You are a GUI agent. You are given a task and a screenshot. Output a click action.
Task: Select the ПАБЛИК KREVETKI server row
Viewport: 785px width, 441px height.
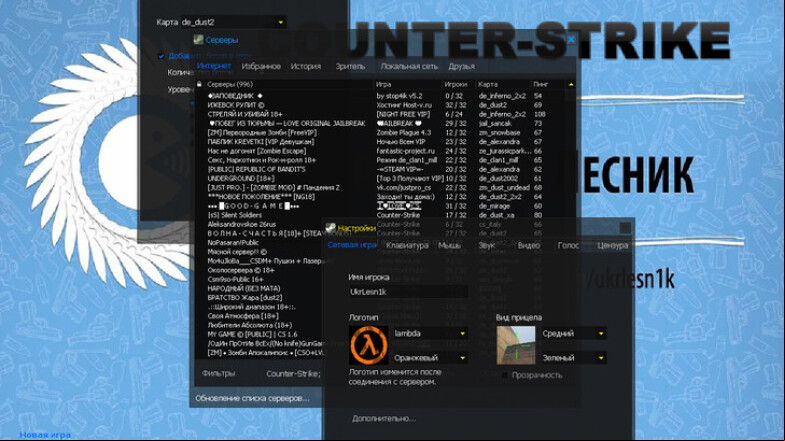tap(380, 142)
